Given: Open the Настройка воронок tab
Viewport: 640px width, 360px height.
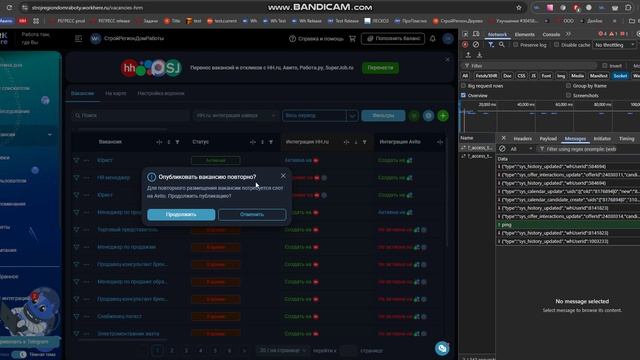Looking at the screenshot, I should pos(161,93).
